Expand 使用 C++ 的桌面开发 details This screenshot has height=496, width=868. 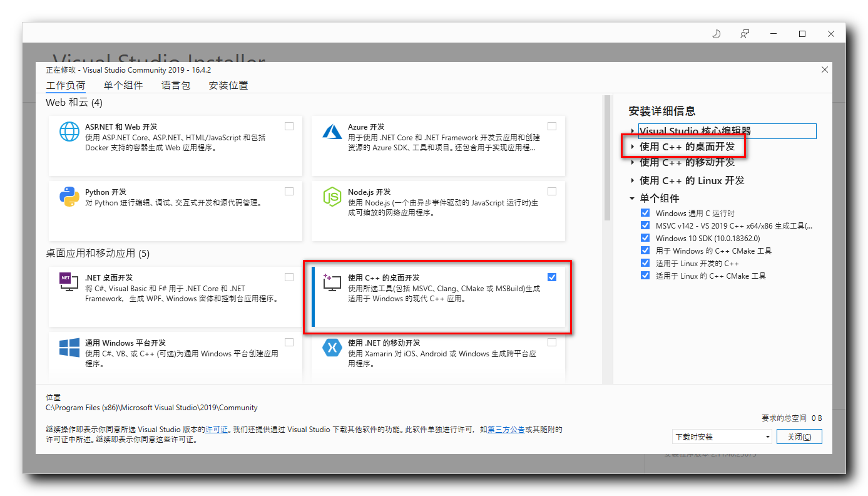point(633,147)
